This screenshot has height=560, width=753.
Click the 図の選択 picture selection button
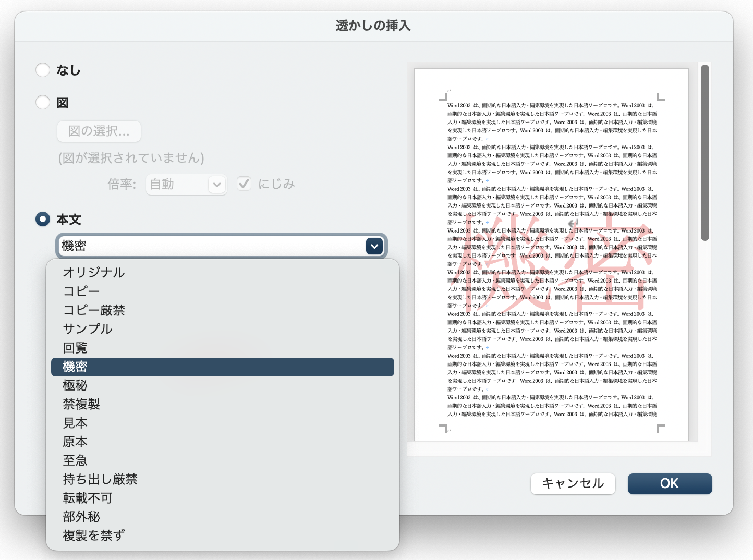(98, 131)
